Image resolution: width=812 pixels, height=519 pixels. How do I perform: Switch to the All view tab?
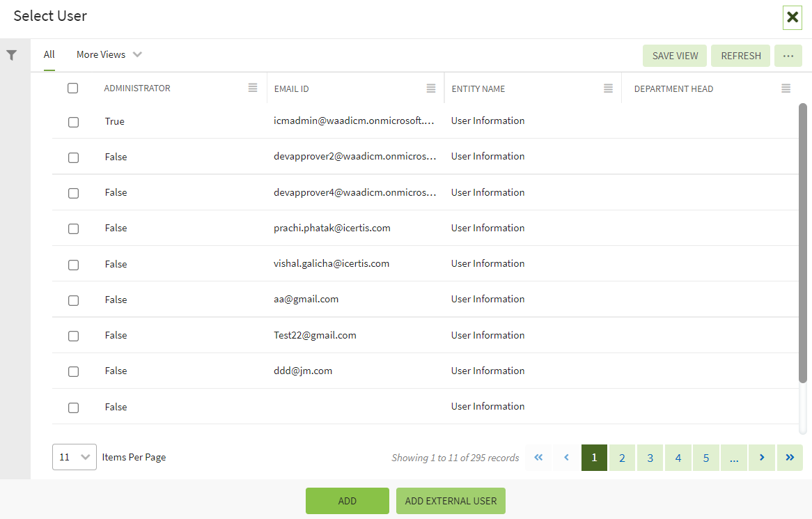[x=49, y=54]
